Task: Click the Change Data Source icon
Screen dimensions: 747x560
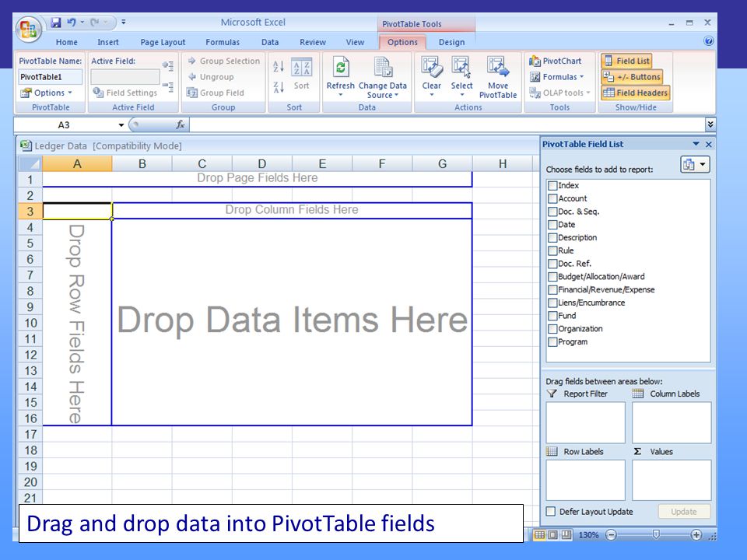Action: [x=383, y=67]
